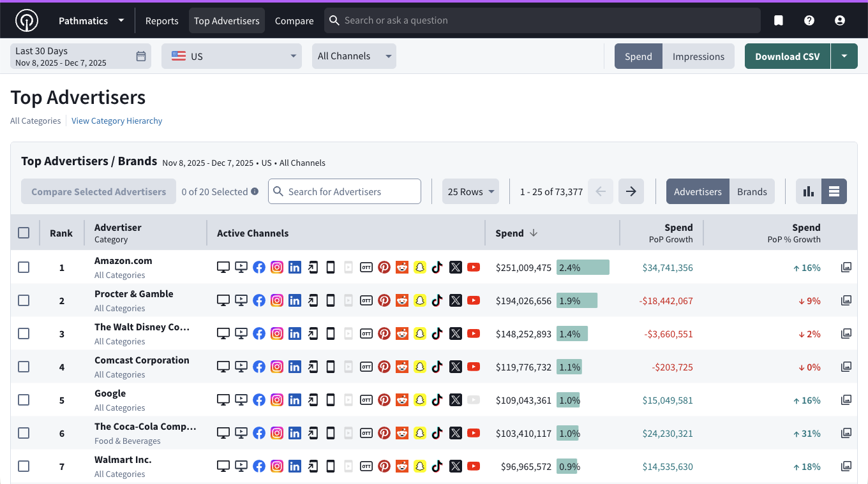Click sort arrow beside Spend header
The image size is (868, 484).
(x=534, y=233)
